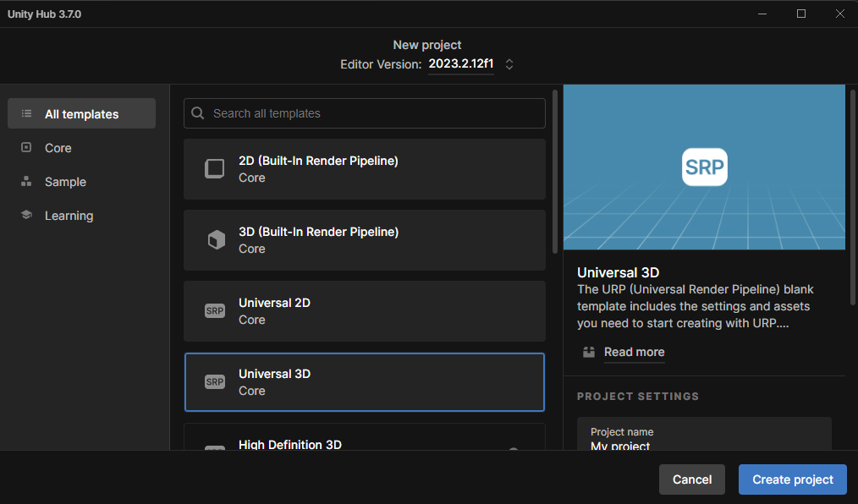
Task: Select the All templates category
Action: (x=81, y=113)
